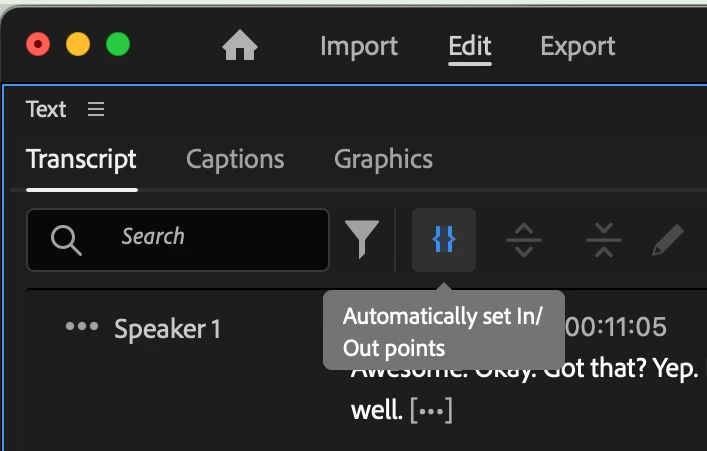This screenshot has height=451, width=707.
Task: Select the Edit workspace
Action: coord(469,46)
